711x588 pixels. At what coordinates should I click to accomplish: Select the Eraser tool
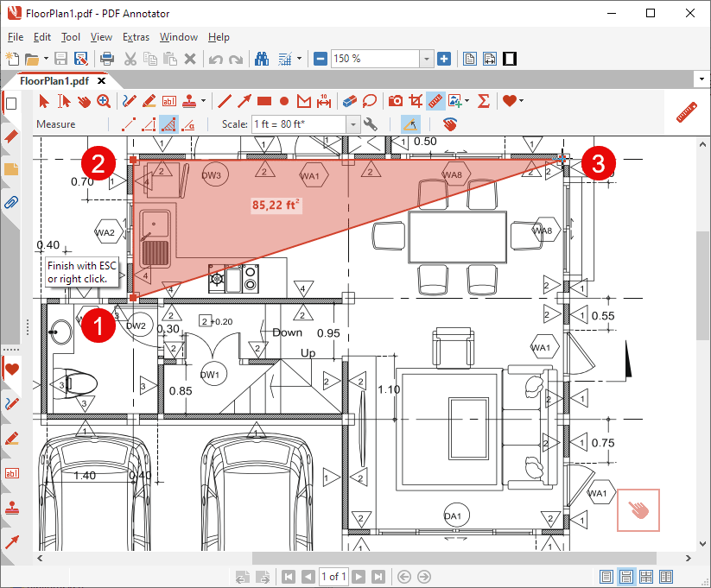[348, 101]
